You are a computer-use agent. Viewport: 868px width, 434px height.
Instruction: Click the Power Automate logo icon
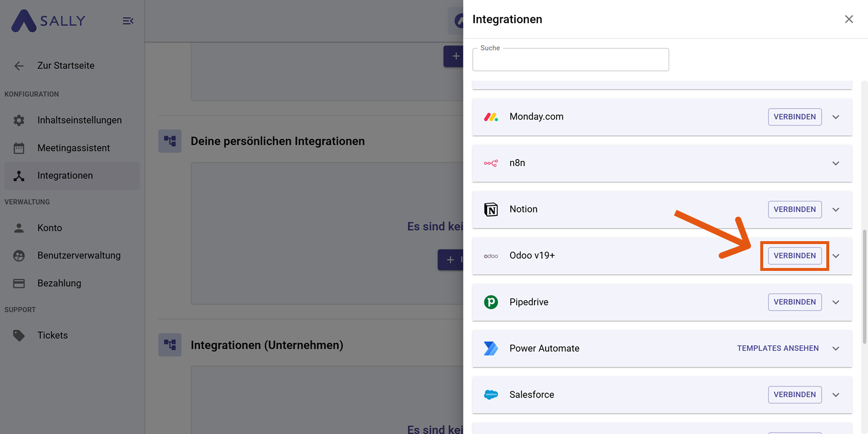(491, 348)
